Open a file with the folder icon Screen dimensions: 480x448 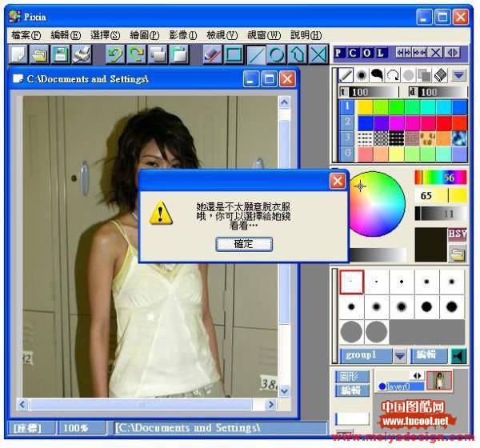tap(39, 54)
